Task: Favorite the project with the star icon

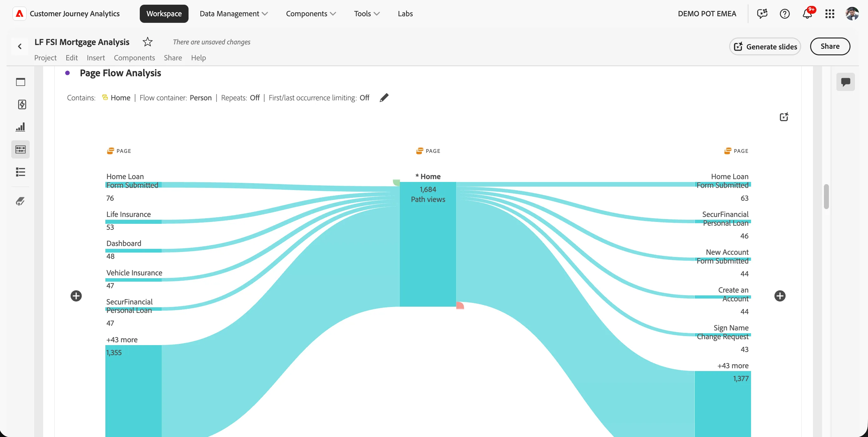Action: (x=148, y=42)
